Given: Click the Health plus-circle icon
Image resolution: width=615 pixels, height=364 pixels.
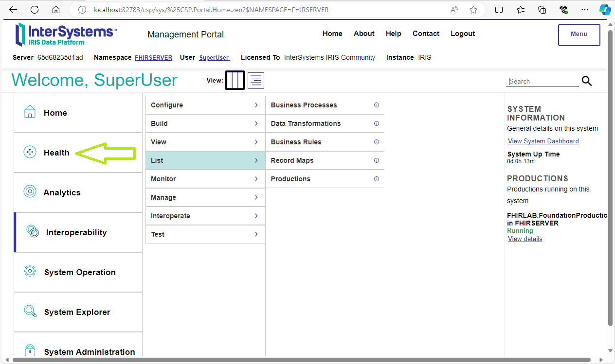Looking at the screenshot, I should (x=30, y=152).
